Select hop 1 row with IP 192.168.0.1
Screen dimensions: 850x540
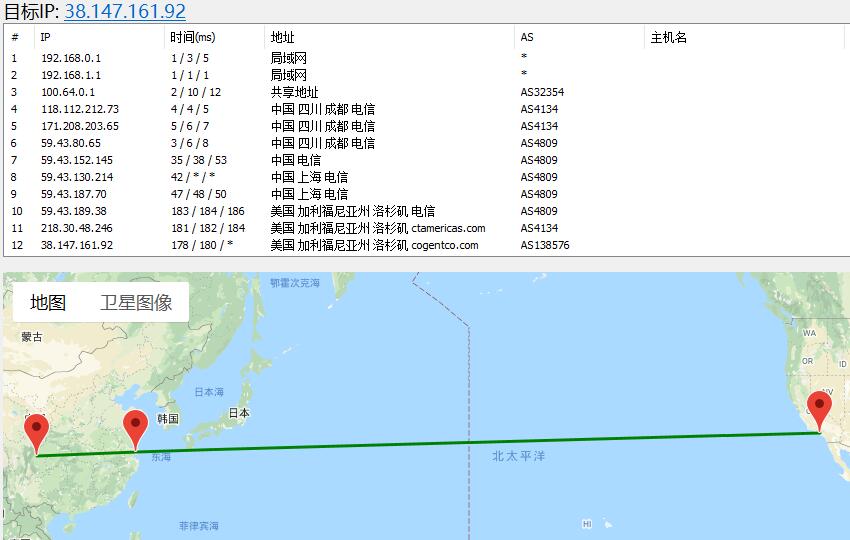point(71,58)
